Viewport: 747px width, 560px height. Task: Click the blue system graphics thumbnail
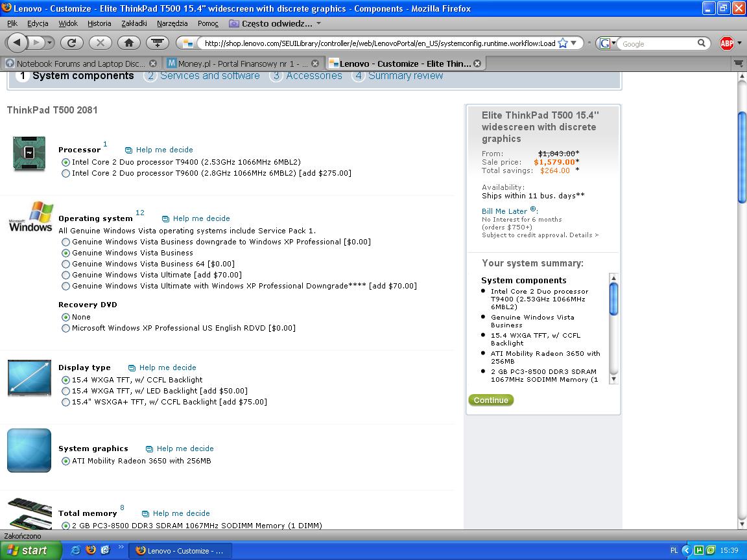29,450
